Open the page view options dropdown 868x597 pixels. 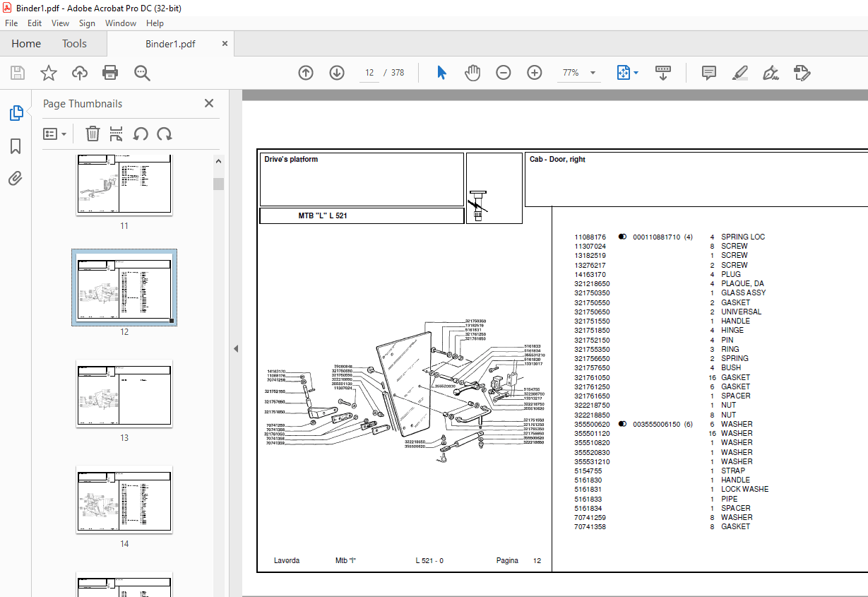pyautogui.click(x=627, y=72)
